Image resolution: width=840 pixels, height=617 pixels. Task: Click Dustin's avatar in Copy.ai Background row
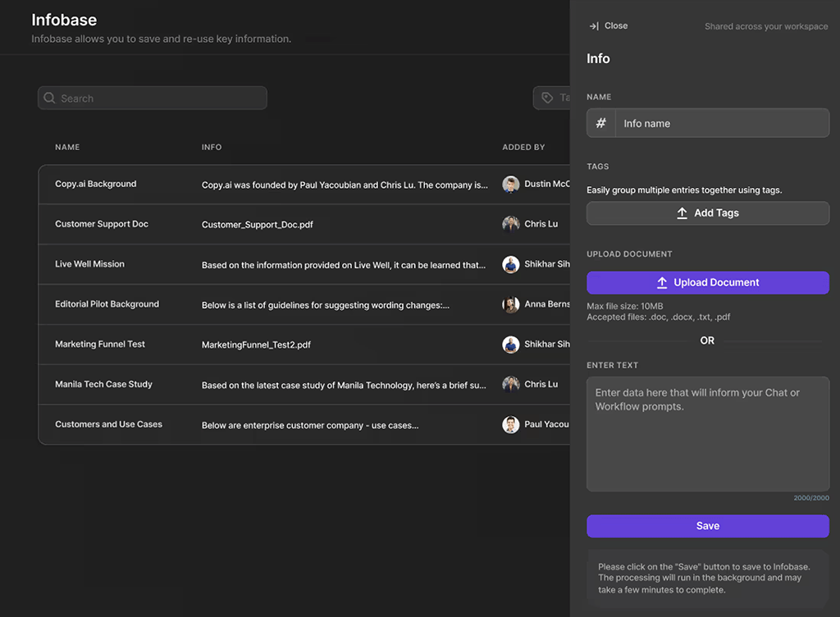[510, 185]
